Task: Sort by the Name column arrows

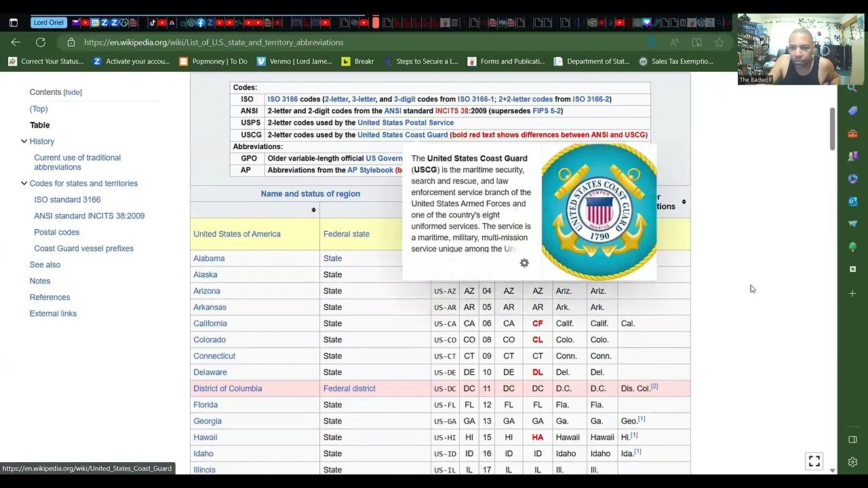Action: [313, 210]
